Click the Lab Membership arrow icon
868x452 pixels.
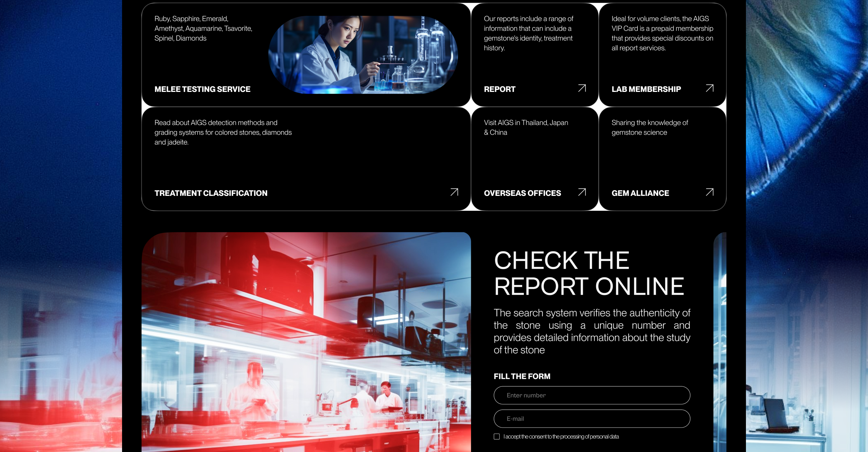pyautogui.click(x=710, y=88)
